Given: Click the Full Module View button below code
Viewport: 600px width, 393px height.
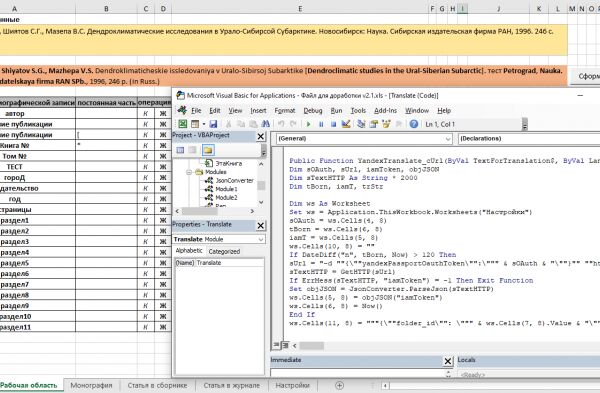Looking at the screenshot, I should coord(285,345).
